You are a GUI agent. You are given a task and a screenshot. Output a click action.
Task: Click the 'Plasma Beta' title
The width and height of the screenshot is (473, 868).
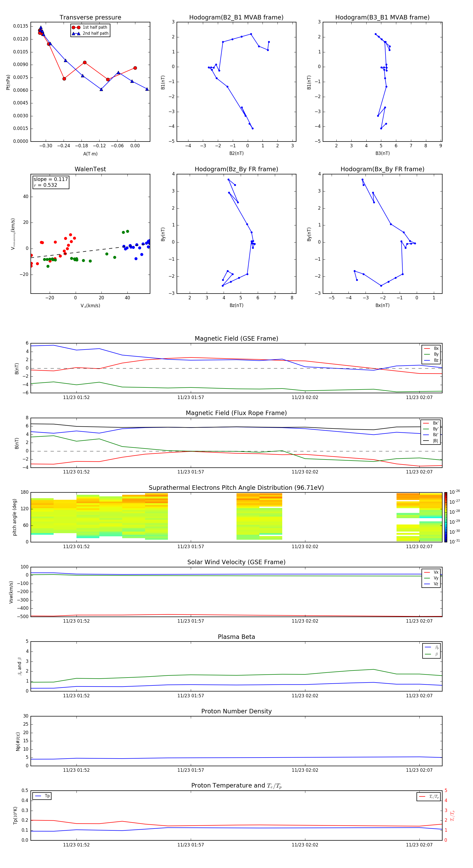coord(236,637)
